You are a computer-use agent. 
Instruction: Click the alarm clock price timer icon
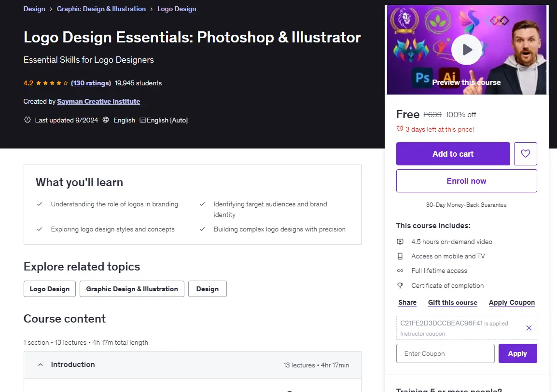(400, 129)
